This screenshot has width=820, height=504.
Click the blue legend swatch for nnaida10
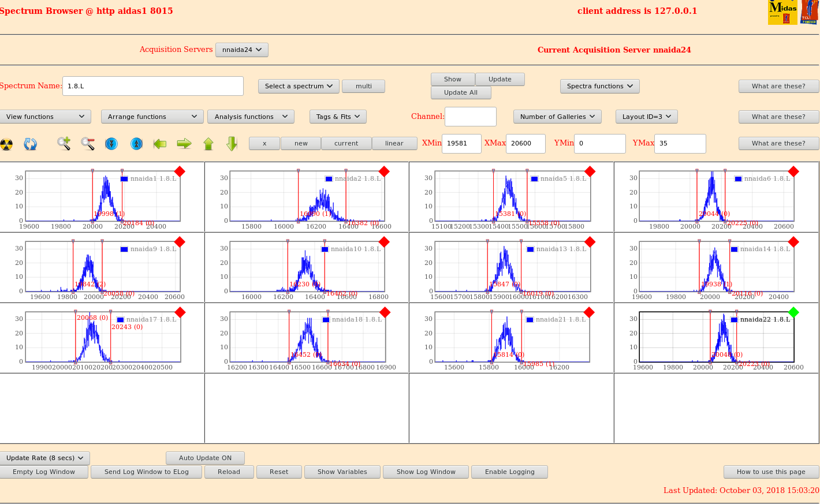pos(325,249)
